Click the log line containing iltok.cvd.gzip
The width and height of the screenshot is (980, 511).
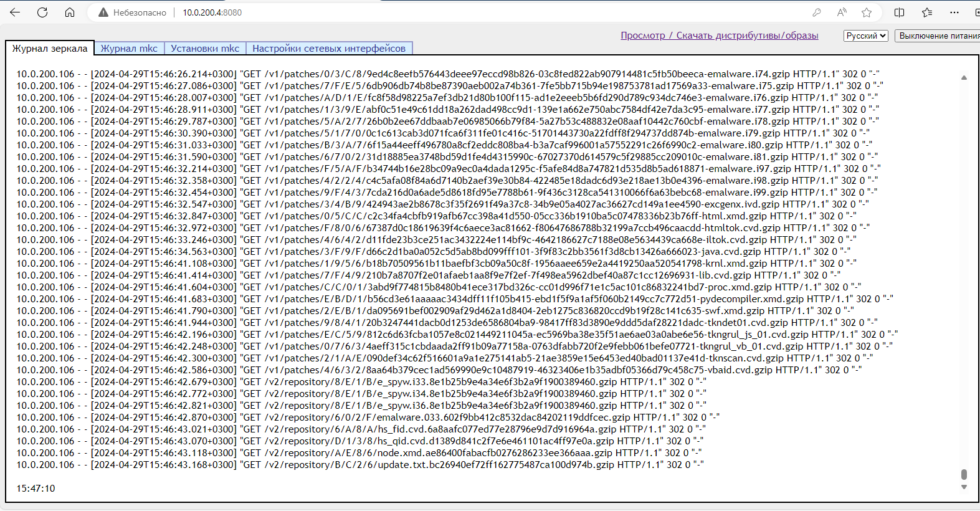pyautogui.click(x=436, y=240)
